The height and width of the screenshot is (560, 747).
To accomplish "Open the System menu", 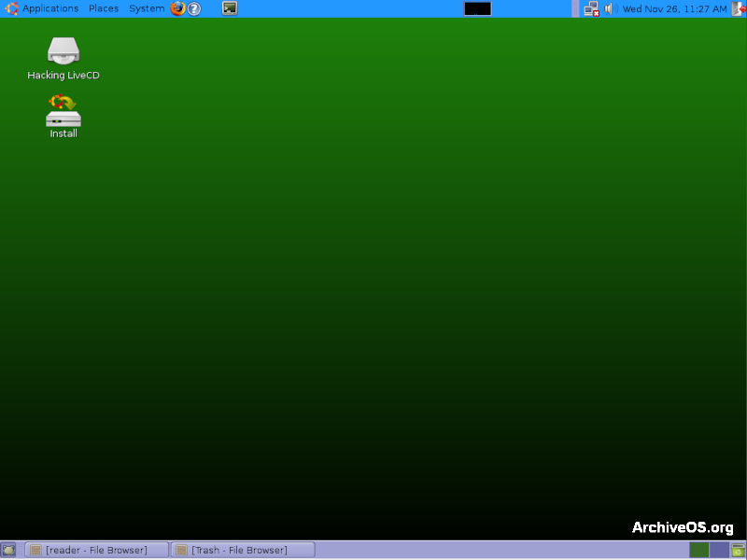I will click(146, 8).
